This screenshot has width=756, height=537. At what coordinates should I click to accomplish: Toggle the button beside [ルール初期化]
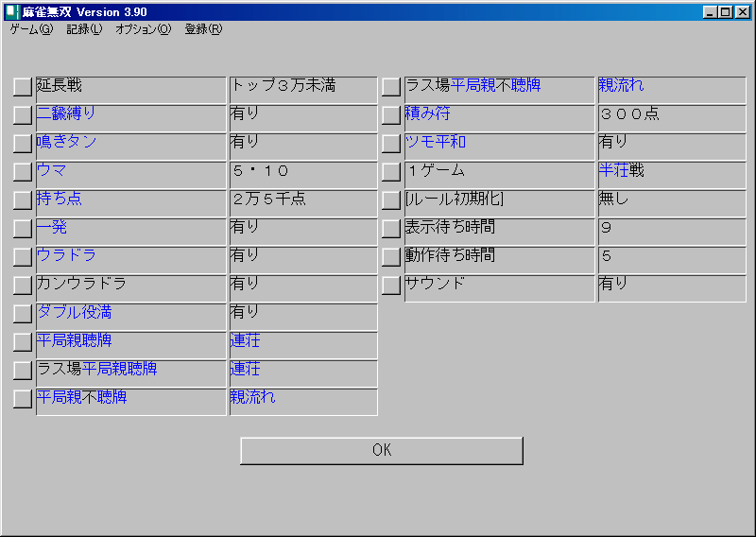coord(391,200)
